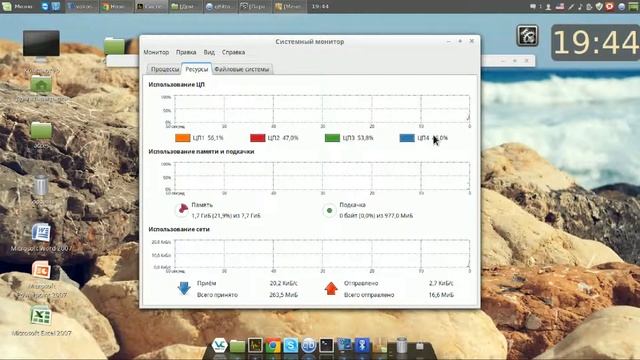Screen dimensions: 640x360
Task: Launch Microsoft Word 2007 shortcut
Action: [x=41, y=233]
